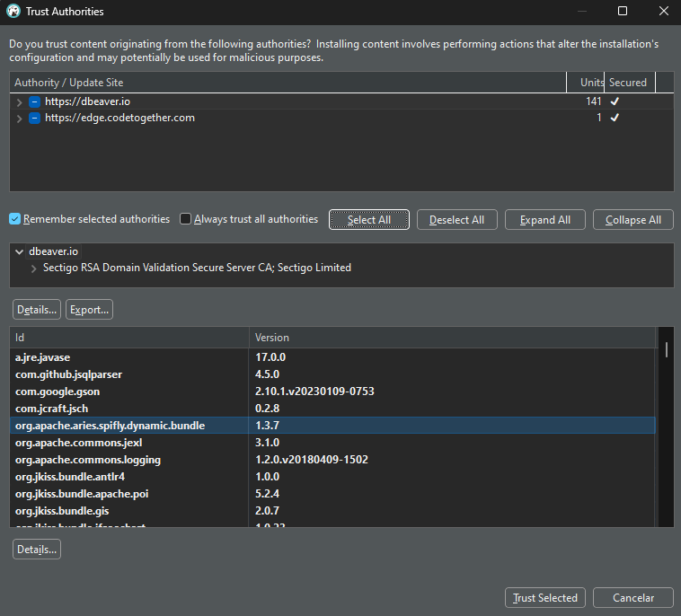Select the org.jkiss.bundle.apache.poi row
This screenshot has height=616, width=681.
[x=332, y=494]
